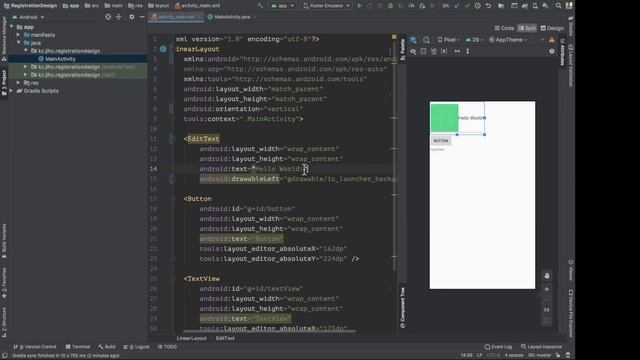This screenshot has width=640, height=360.
Task: Click the VCS commit checkmark icon
Action: (x=467, y=6)
